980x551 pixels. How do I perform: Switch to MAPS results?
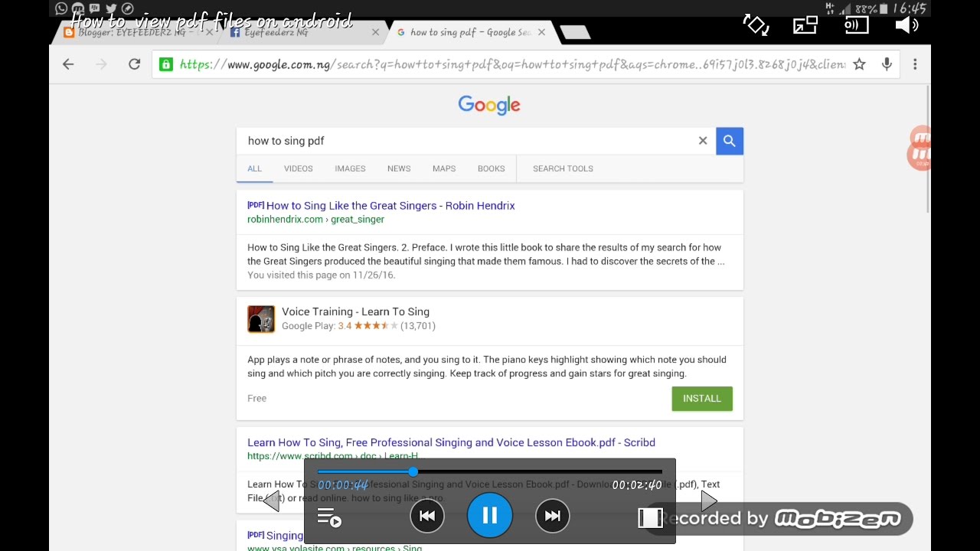(x=444, y=168)
